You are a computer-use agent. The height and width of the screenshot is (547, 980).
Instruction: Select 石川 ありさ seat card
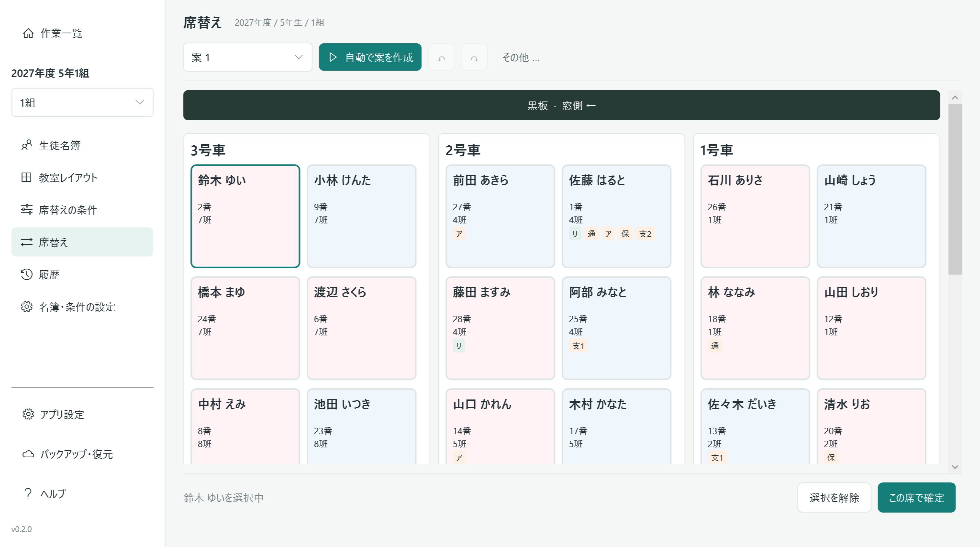coord(755,216)
